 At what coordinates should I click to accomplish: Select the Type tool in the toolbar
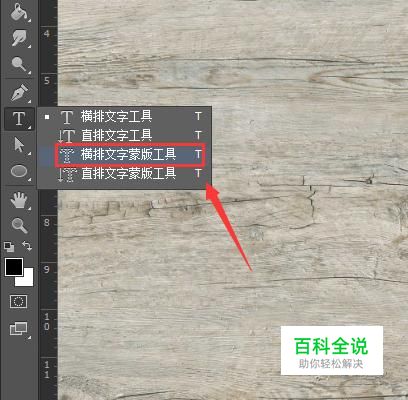(x=19, y=119)
